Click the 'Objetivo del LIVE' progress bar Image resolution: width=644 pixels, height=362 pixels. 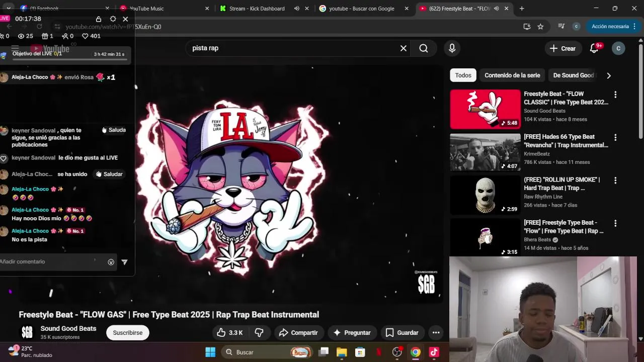pos(69,59)
